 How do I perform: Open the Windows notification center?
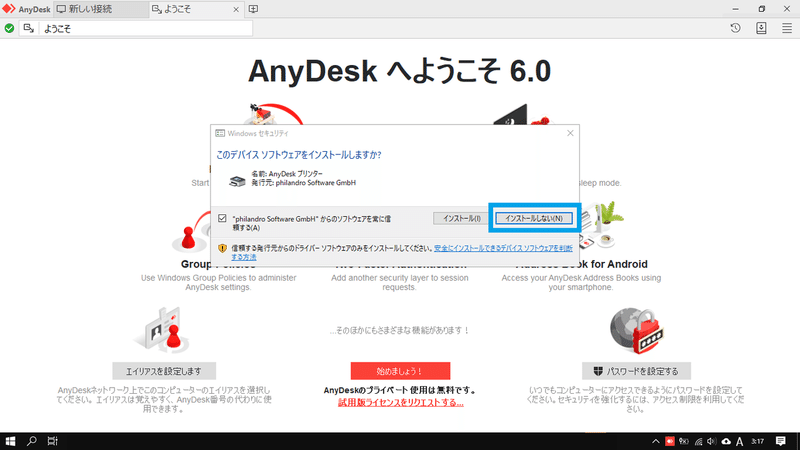click(781, 441)
